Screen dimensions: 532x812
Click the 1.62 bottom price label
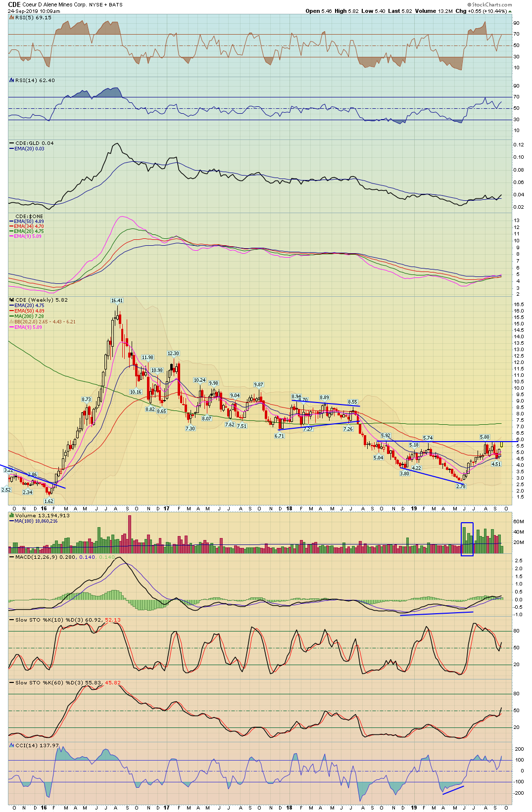48,501
